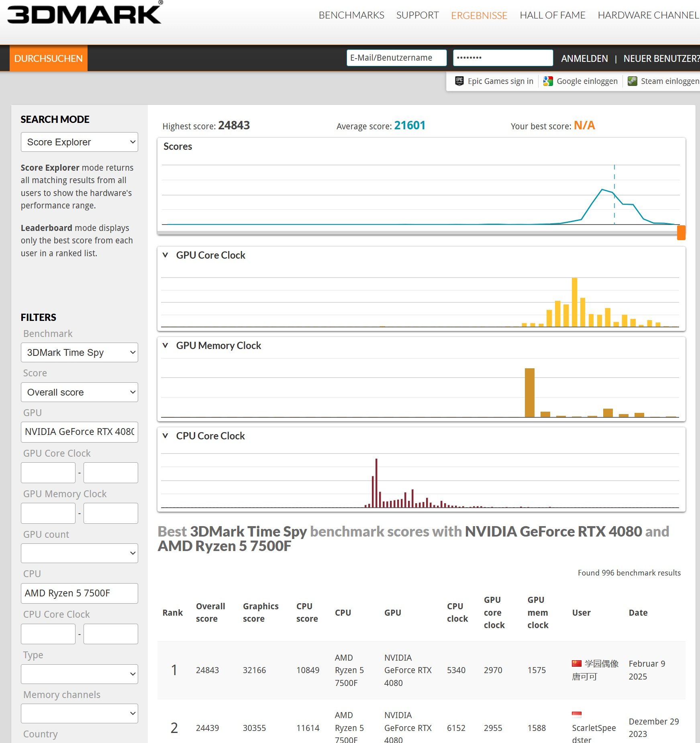This screenshot has width=700, height=743.
Task: Click the Google einloggen link
Action: tap(587, 81)
